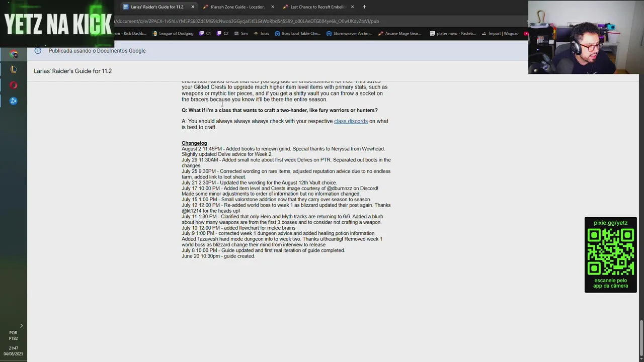Open Boss Loot Table bookmark

297,34
